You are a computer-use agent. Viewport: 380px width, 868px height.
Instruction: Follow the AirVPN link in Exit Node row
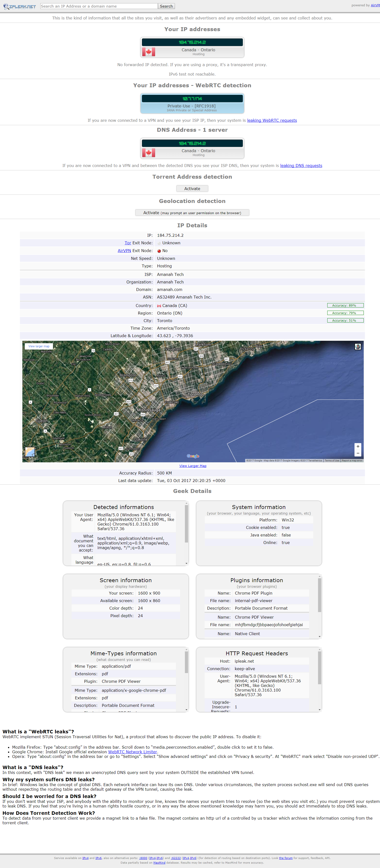pos(124,251)
